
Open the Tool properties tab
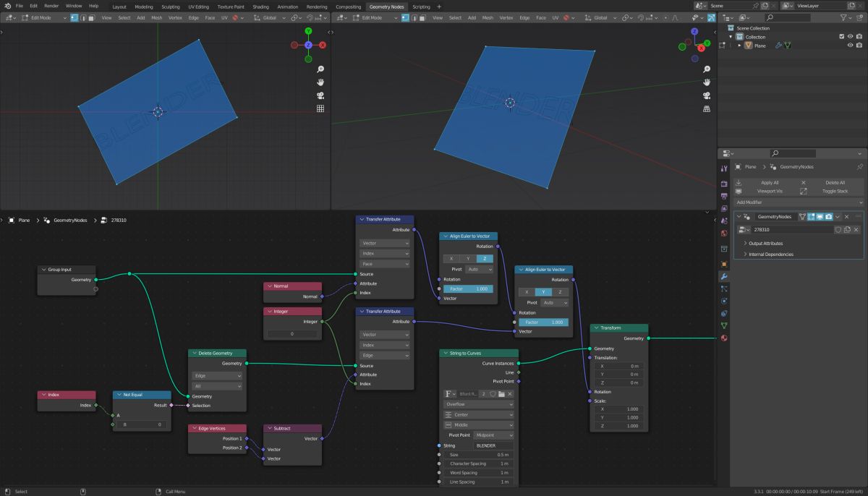(x=724, y=169)
